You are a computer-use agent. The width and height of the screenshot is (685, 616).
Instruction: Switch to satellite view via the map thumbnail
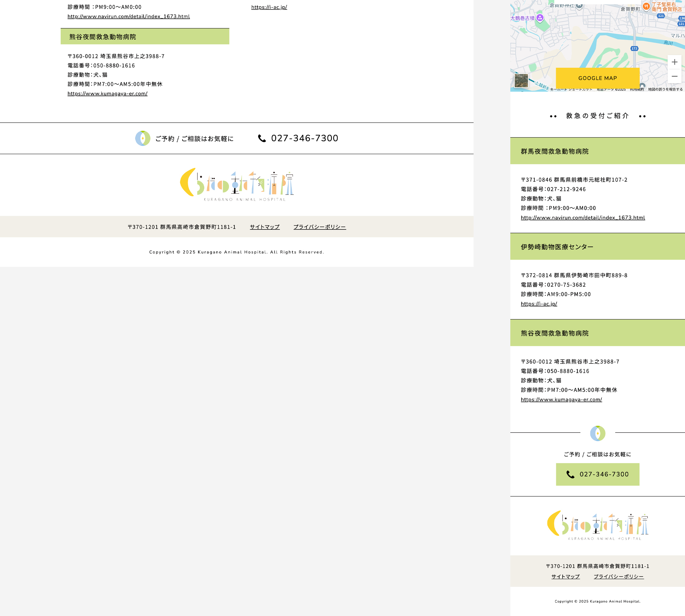coord(521,81)
